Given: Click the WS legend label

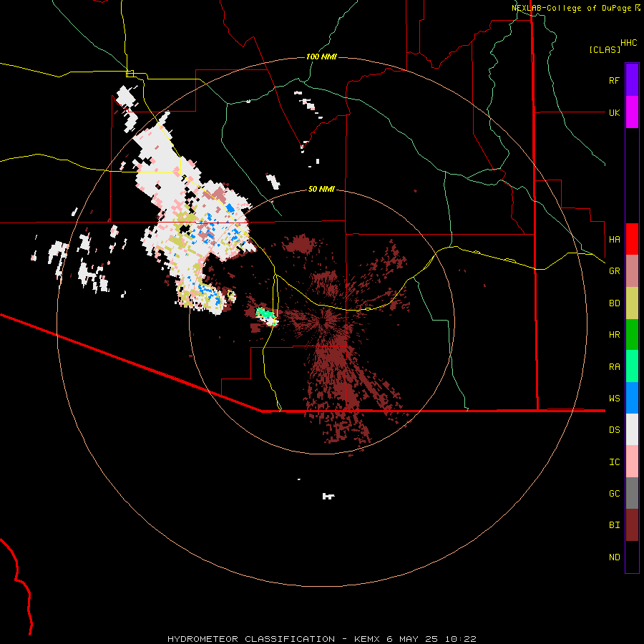Looking at the screenshot, I should pyautogui.click(x=614, y=399).
